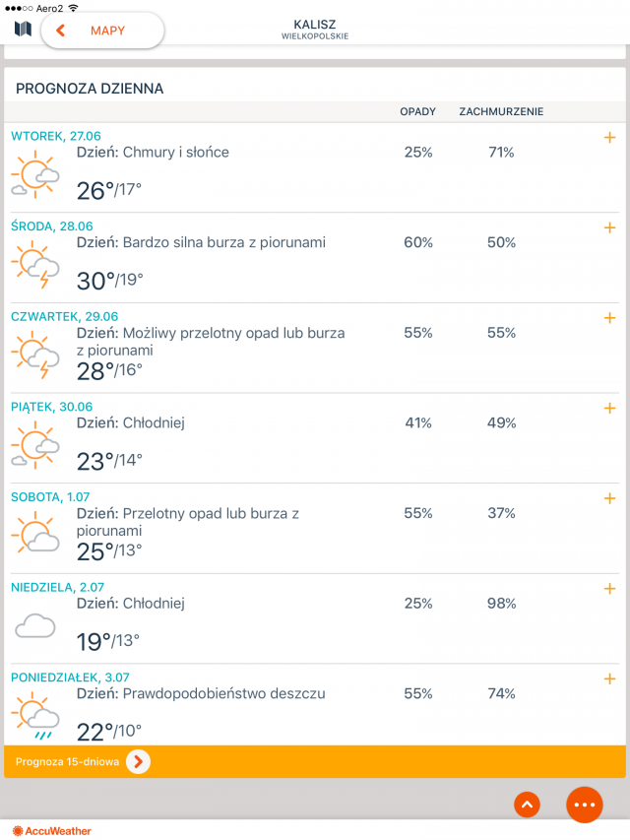Open Poniedziałek, 3.07 day forecast
Viewport: 630px width, 840px height.
click(70, 678)
